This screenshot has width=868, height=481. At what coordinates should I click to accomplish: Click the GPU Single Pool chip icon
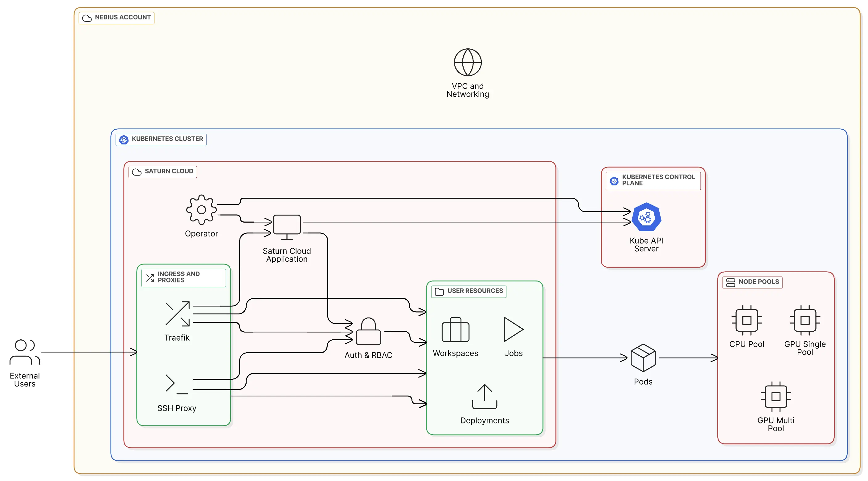[805, 321]
